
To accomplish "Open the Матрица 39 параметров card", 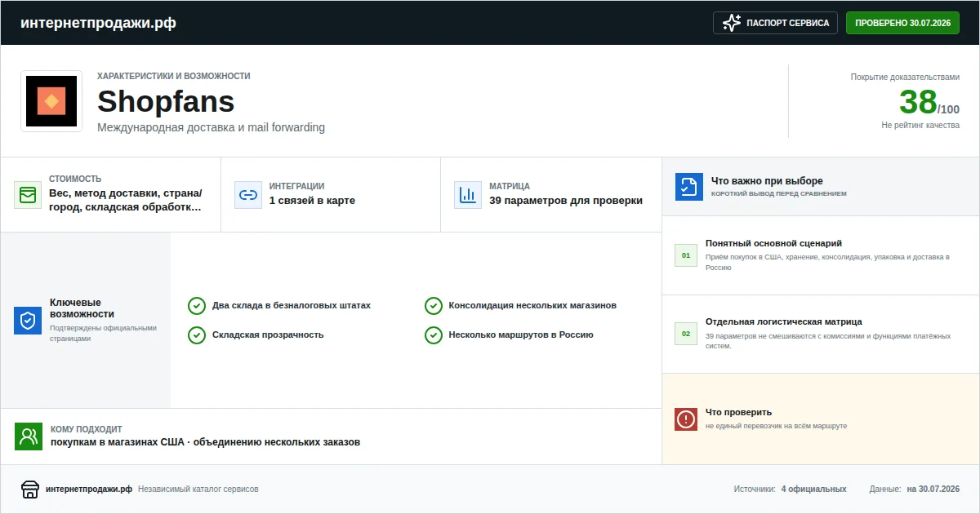I will (x=551, y=195).
